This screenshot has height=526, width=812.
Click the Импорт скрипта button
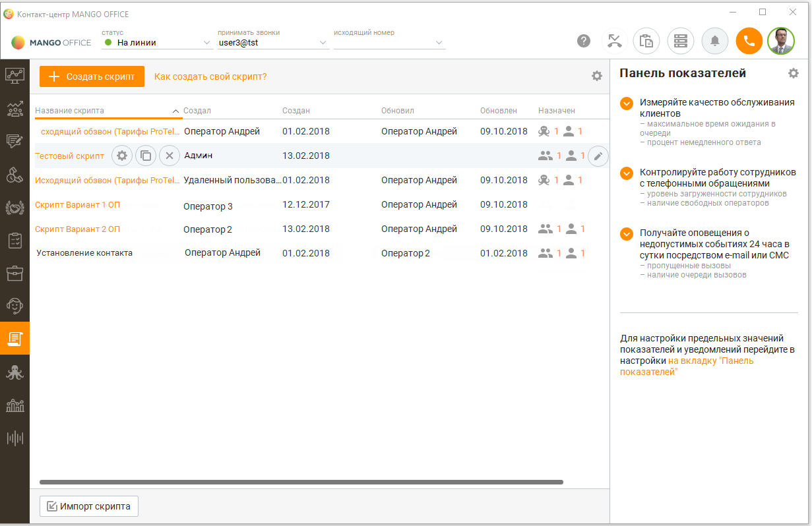89,507
